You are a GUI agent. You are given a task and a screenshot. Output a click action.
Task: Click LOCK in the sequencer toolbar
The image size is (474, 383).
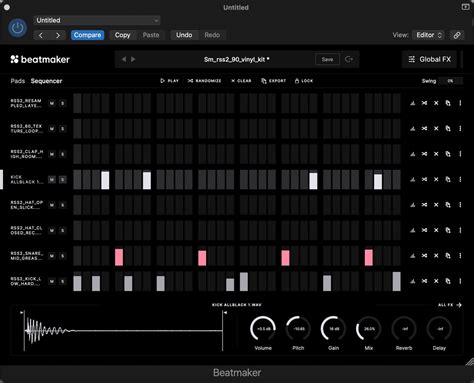[304, 81]
